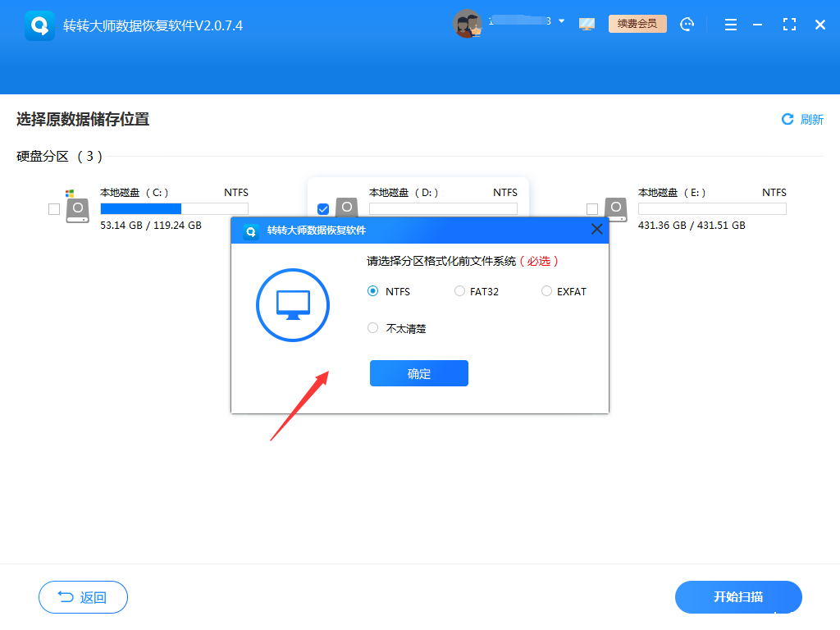
Task: Choose the 不太清楚 (not sure) option
Action: (373, 328)
